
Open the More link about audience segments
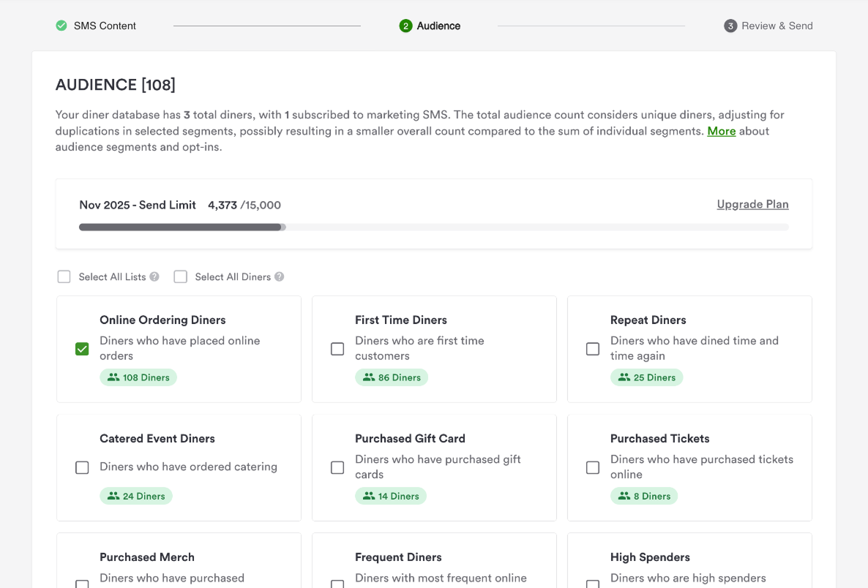point(721,132)
